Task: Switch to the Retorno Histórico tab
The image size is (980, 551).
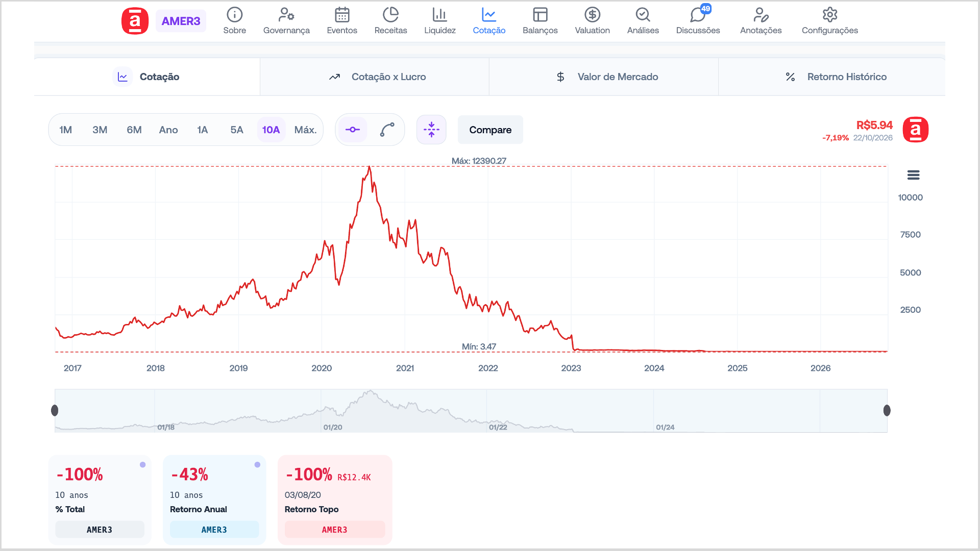Action: pos(832,77)
